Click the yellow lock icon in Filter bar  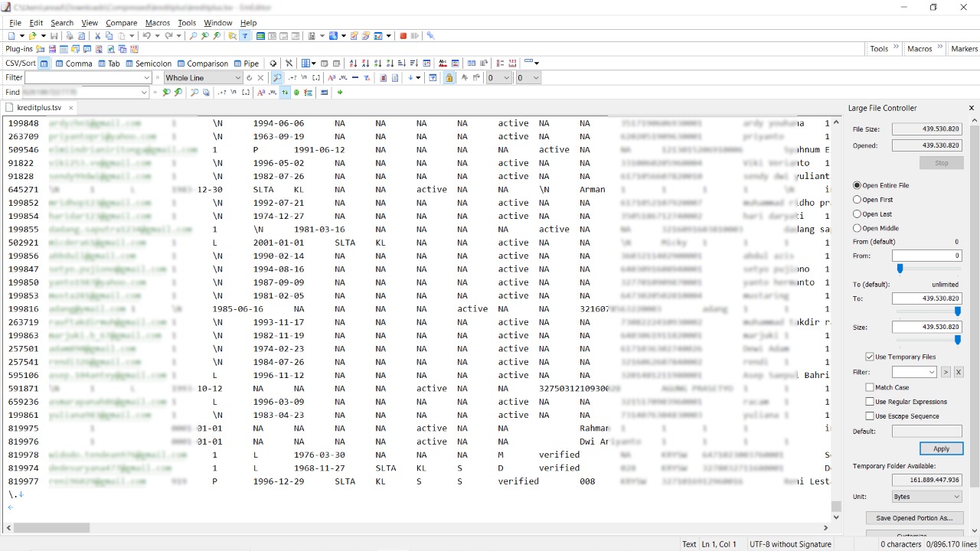(449, 78)
